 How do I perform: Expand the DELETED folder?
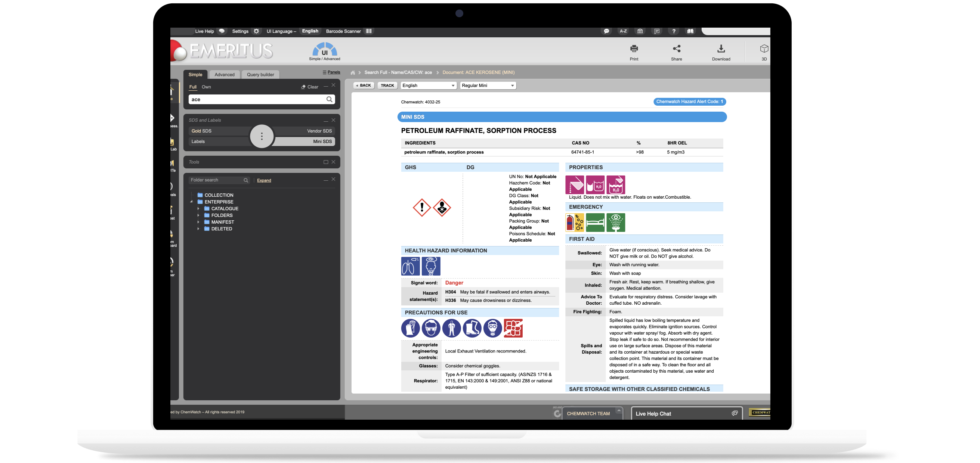(198, 229)
